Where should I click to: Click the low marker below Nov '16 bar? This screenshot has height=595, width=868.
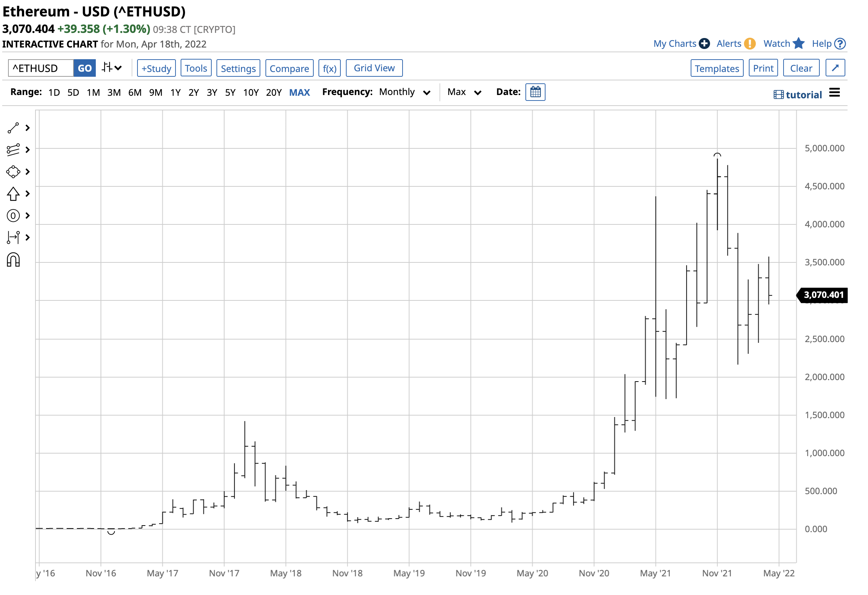tap(111, 532)
